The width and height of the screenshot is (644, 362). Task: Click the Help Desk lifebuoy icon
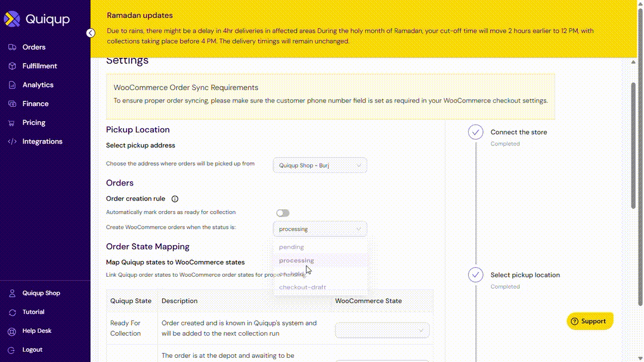(12, 331)
